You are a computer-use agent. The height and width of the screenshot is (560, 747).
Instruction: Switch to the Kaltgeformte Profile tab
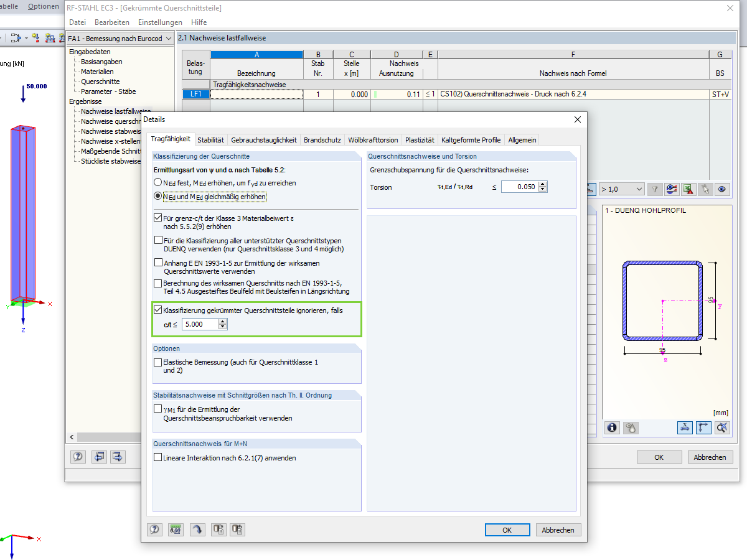471,140
